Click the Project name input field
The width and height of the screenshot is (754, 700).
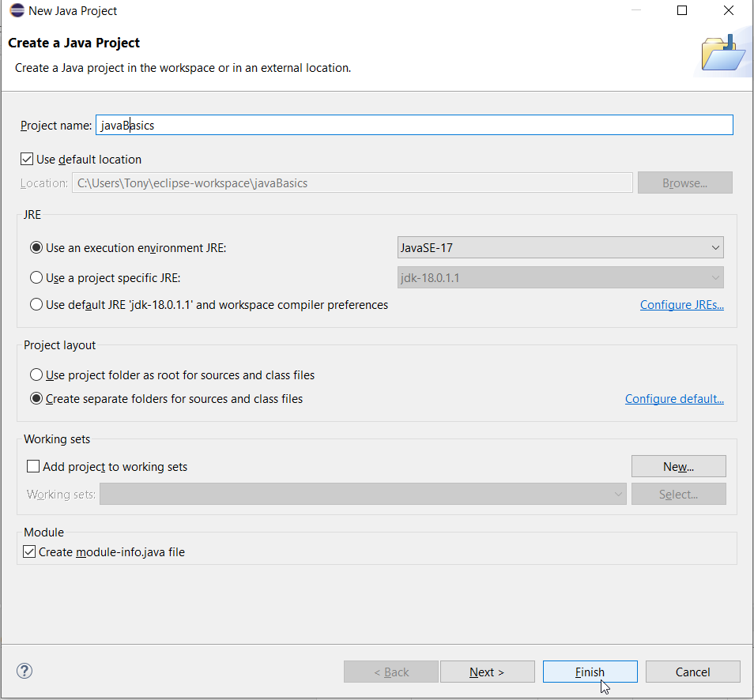pos(414,125)
